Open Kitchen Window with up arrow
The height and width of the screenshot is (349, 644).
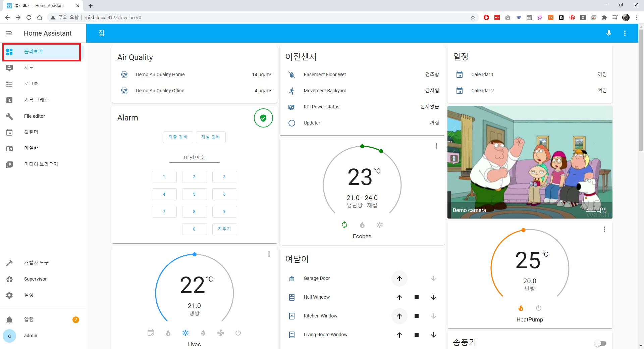[399, 316]
